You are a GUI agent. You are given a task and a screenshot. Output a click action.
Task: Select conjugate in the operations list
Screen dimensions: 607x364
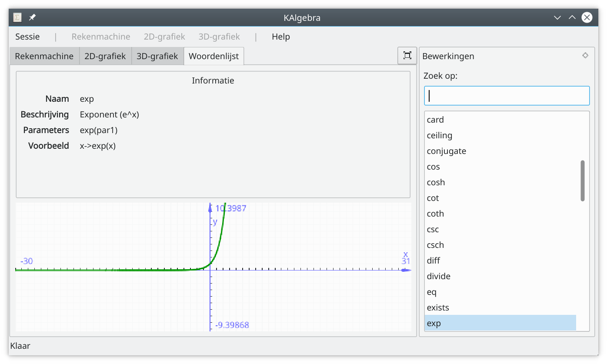click(500, 151)
